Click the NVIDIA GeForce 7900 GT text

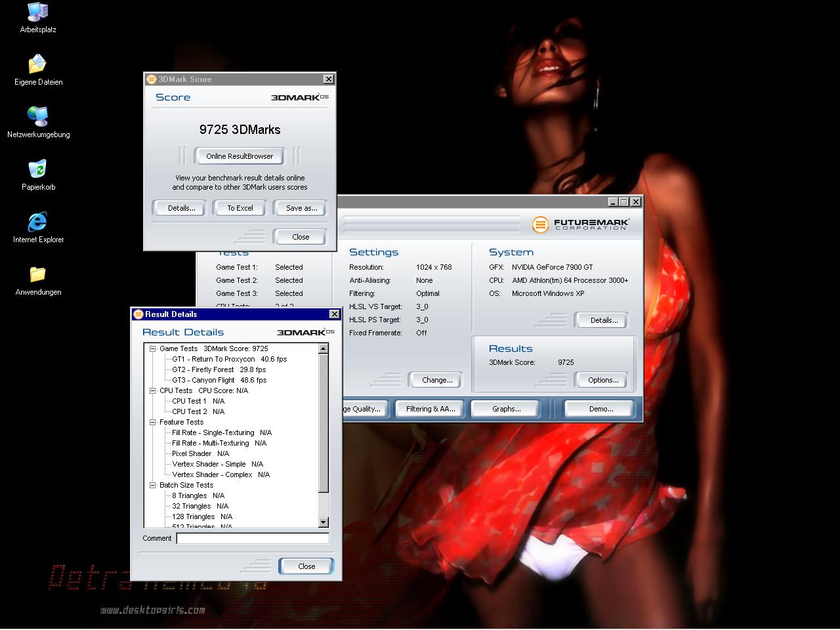click(x=553, y=267)
